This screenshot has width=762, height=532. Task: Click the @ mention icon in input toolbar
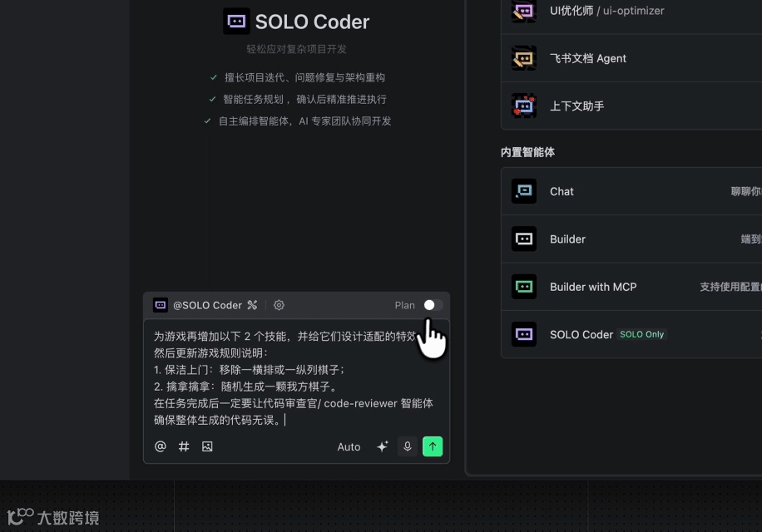[x=161, y=446]
